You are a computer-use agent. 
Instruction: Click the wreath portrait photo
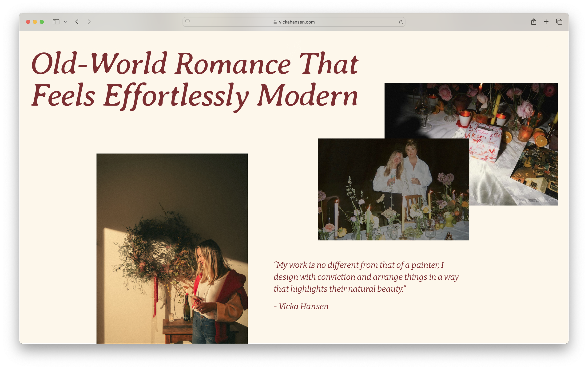click(x=172, y=248)
